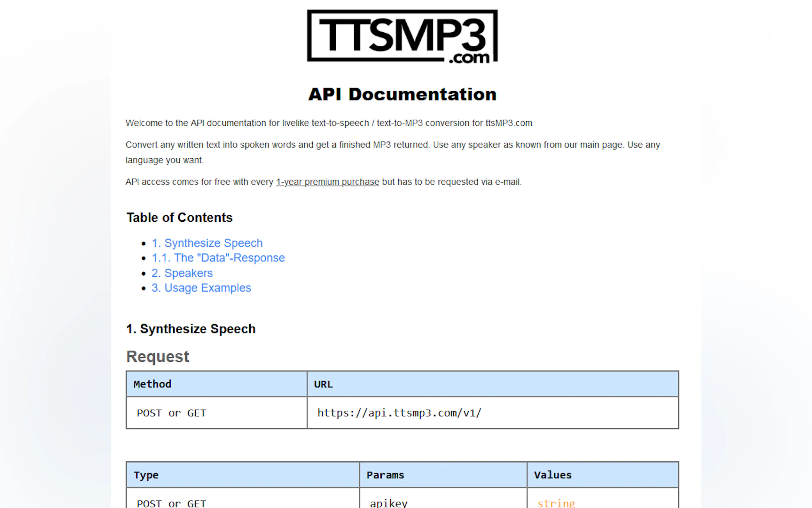Click the 'URL' table header
Screen dimensions: 812x508
493,384
